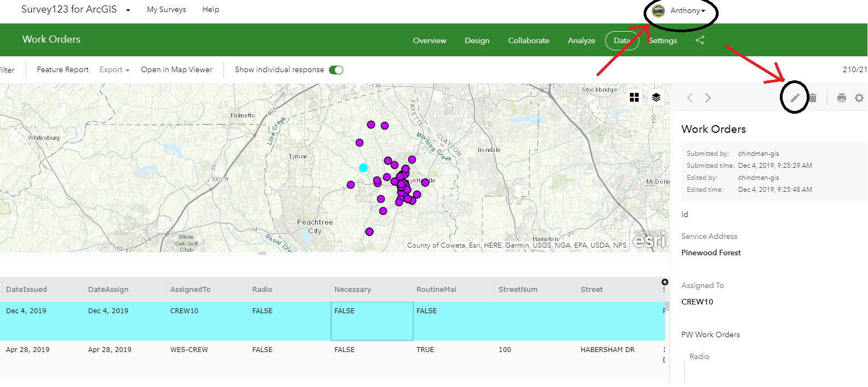Edit this Work Orders record
The image size is (868, 387).
coord(795,98)
